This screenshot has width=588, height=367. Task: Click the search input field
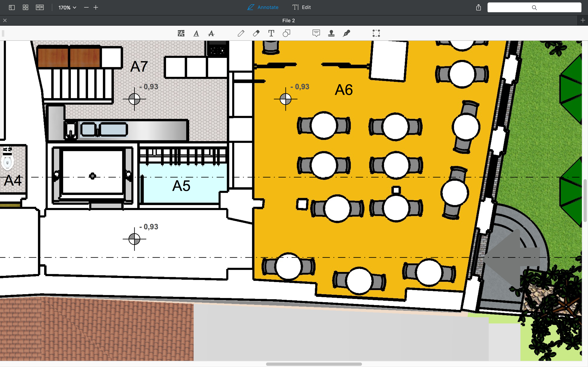[534, 8]
